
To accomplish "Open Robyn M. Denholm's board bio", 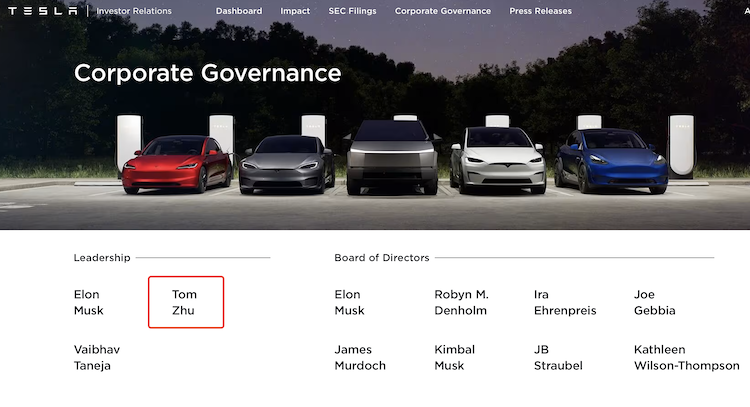I will click(x=461, y=302).
